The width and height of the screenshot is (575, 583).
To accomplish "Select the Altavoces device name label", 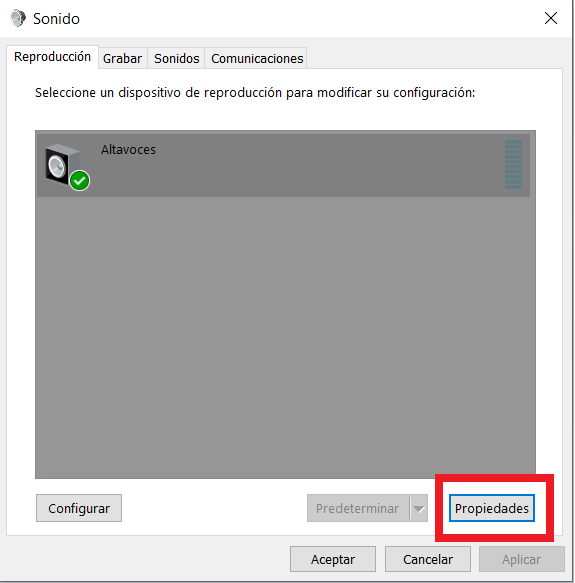I will [128, 149].
